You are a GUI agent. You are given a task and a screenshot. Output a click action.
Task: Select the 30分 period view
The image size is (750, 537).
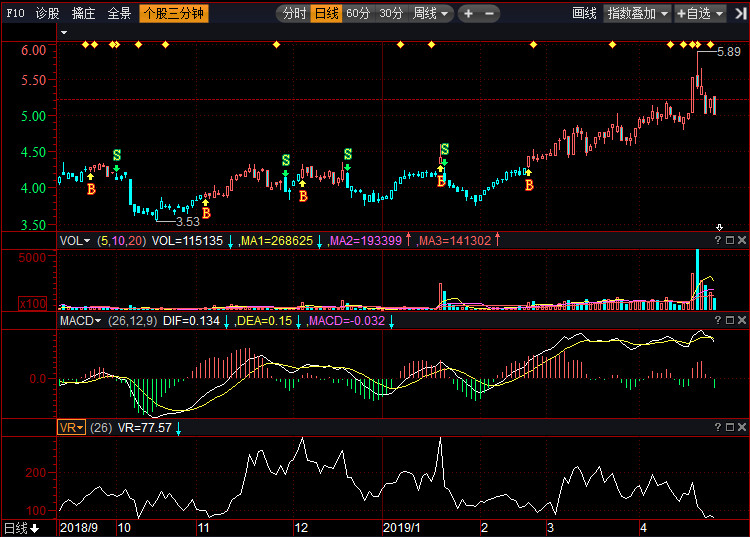point(391,14)
